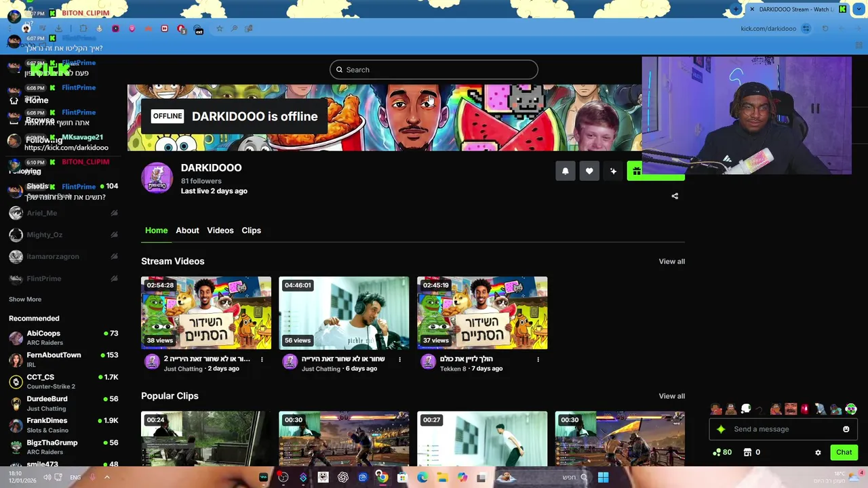
Task: Click the 'ext' extension icon in toolbar
Action: pyautogui.click(x=199, y=29)
